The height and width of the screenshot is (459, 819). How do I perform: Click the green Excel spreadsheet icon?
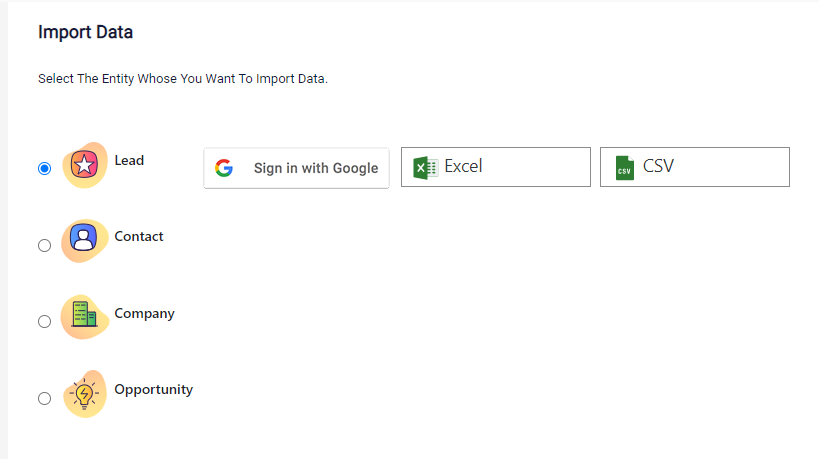(x=426, y=168)
